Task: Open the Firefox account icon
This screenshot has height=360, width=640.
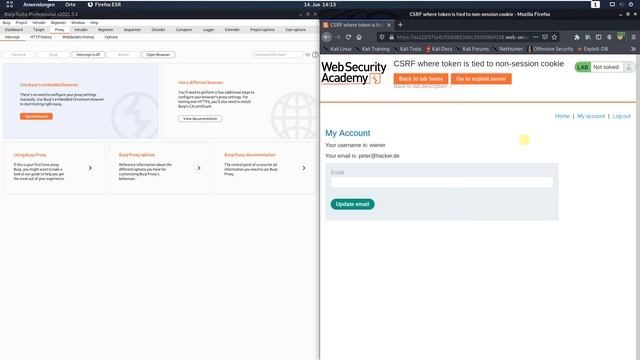Action: pyautogui.click(x=609, y=37)
